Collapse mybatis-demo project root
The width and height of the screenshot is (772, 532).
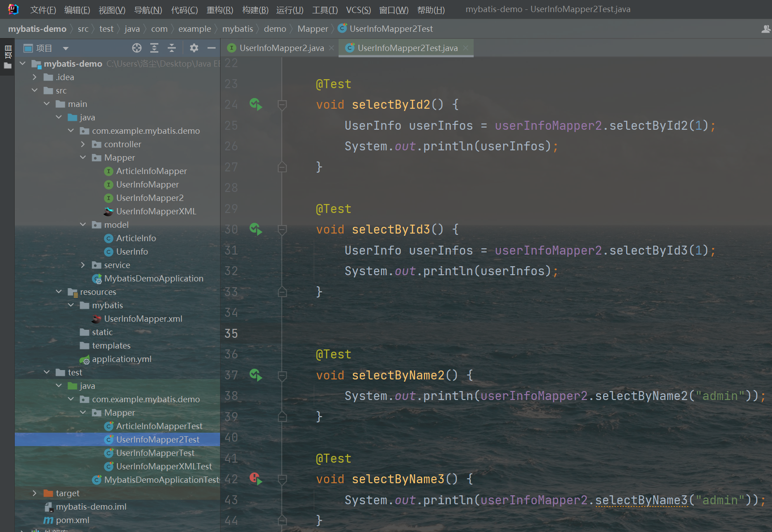22,64
